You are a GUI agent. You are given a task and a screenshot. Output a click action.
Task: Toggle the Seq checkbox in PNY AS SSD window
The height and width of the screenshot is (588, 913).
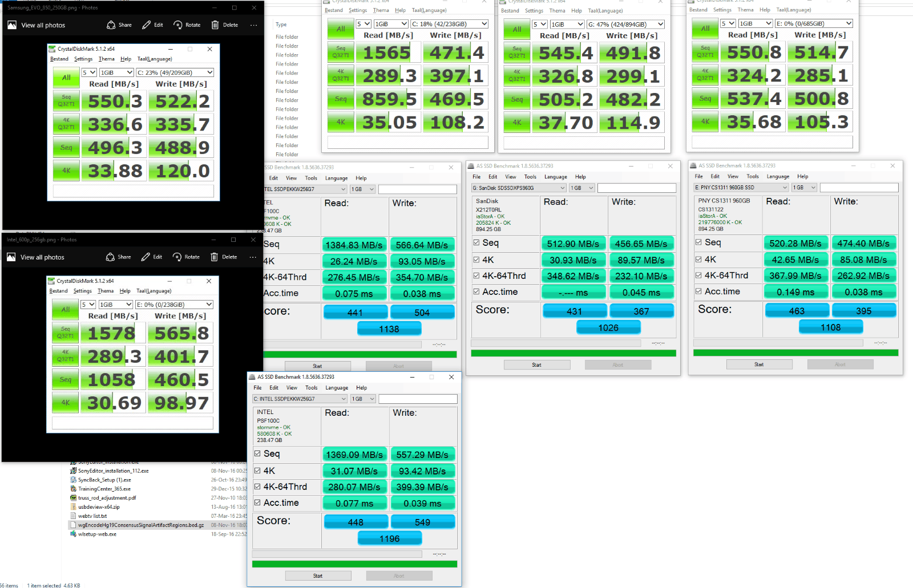pos(698,242)
